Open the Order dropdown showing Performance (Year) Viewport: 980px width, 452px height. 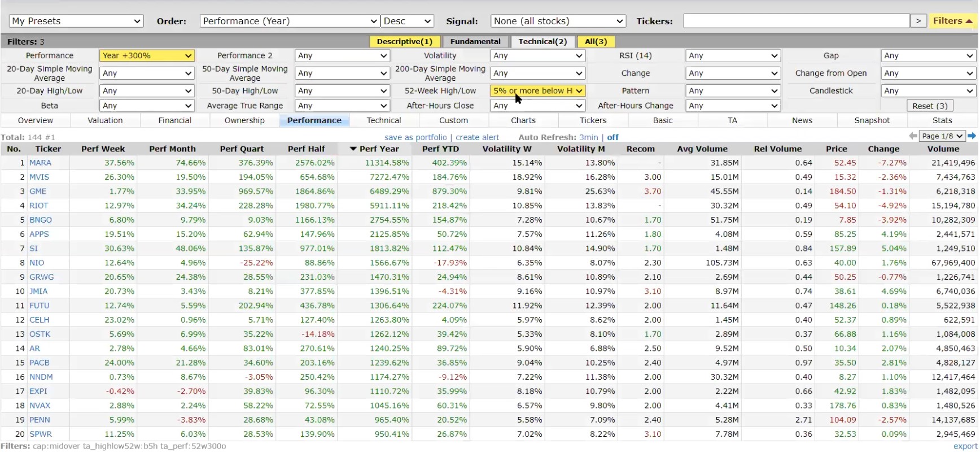290,21
